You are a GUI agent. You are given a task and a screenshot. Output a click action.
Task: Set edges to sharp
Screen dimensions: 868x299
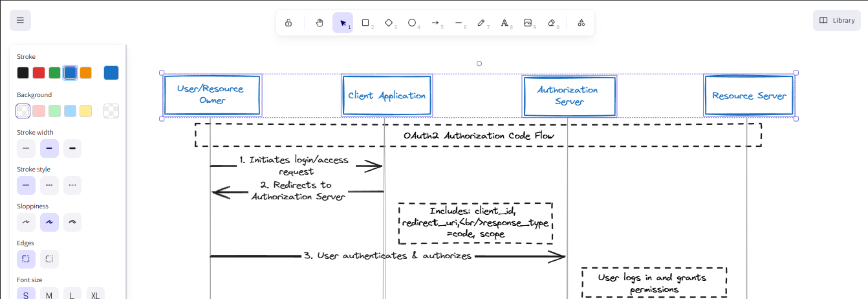coord(26,259)
